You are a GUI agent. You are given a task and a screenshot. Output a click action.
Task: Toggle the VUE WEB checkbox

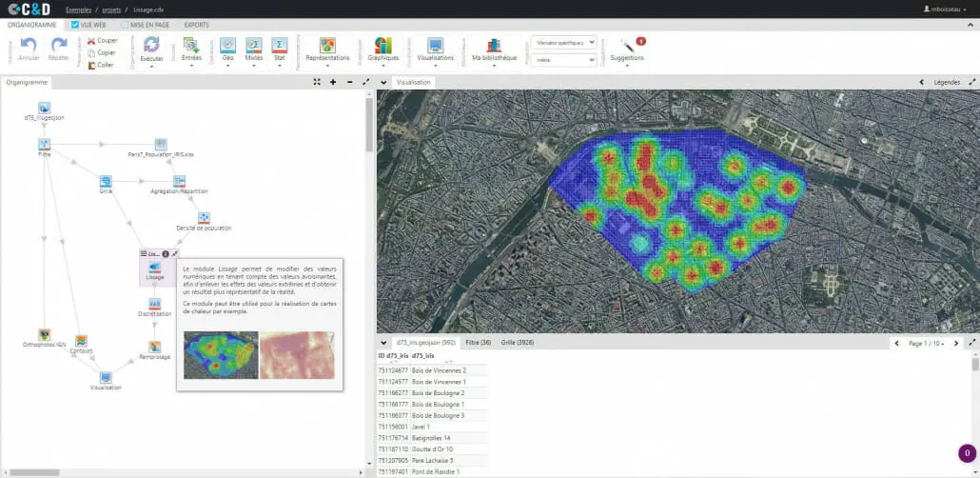(x=76, y=25)
